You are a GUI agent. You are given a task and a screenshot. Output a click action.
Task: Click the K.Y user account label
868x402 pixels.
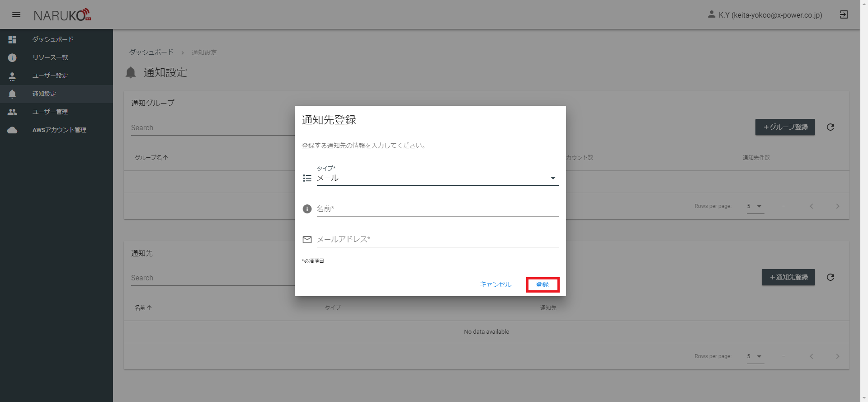coord(770,15)
